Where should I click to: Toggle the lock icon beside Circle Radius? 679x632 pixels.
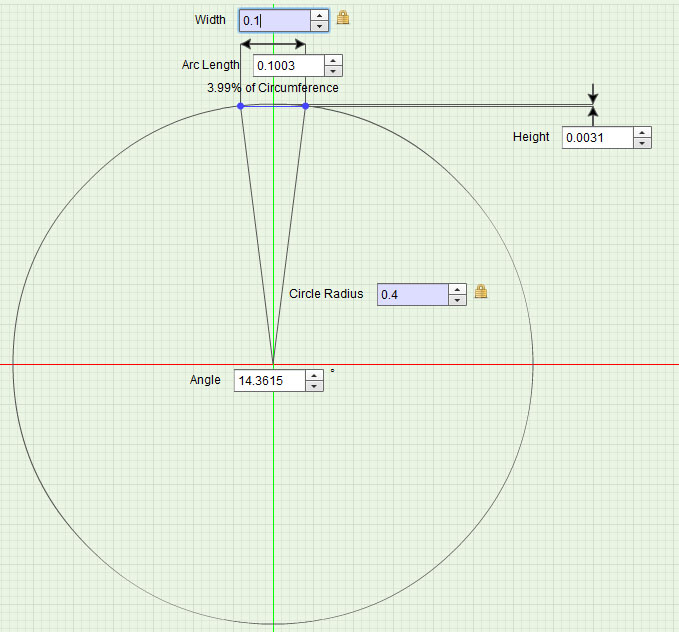tap(481, 292)
